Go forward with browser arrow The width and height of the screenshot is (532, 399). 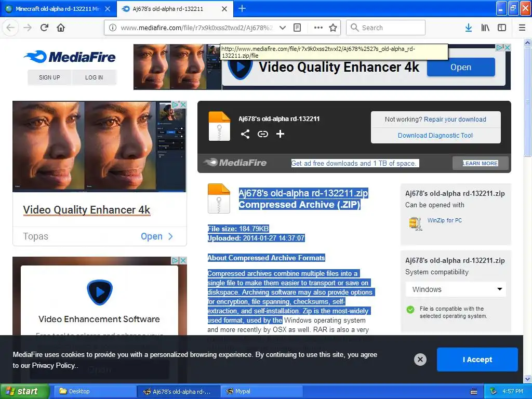(x=28, y=28)
